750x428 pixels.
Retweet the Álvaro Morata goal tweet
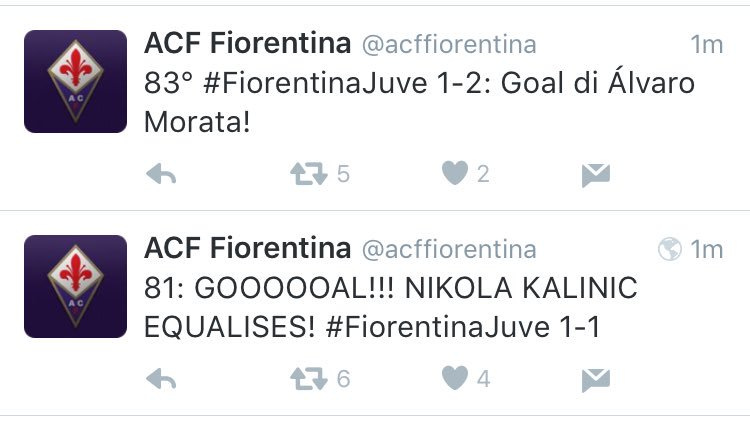pyautogui.click(x=309, y=174)
